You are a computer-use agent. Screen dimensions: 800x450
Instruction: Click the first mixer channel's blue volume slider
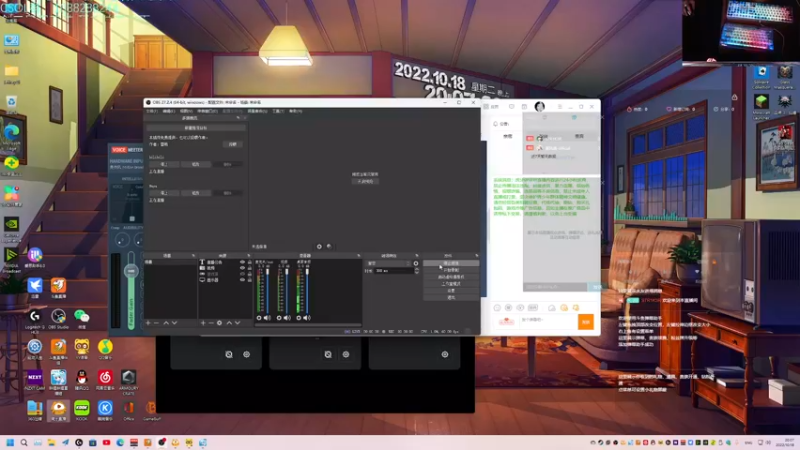267,291
